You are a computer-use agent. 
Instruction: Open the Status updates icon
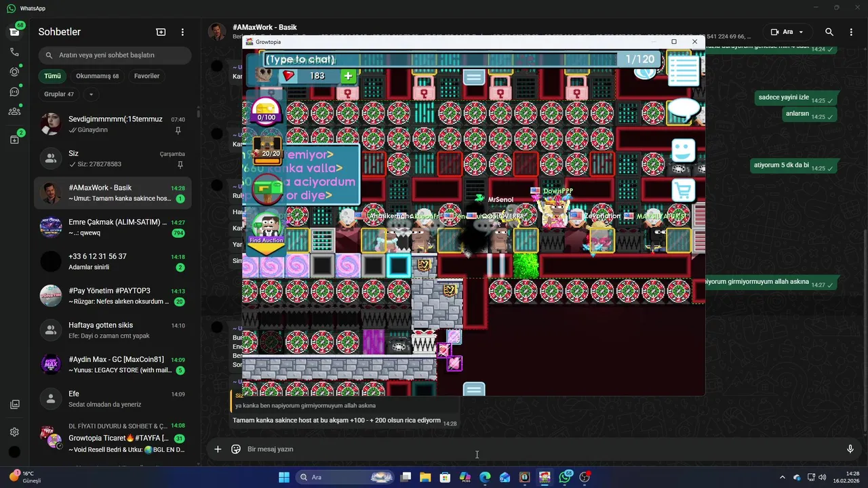(x=14, y=72)
